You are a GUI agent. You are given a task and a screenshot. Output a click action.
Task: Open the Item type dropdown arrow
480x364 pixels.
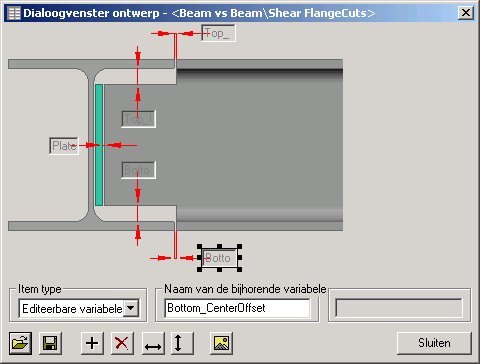131,308
